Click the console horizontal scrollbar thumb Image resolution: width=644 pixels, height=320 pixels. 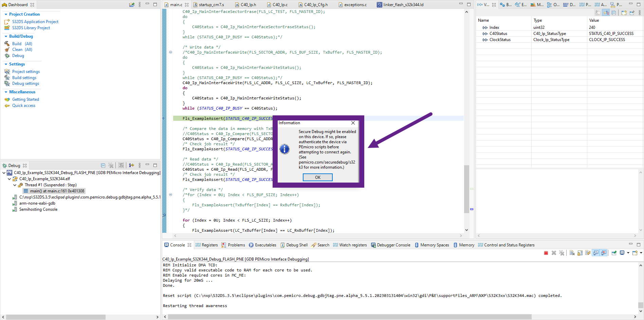350,317
